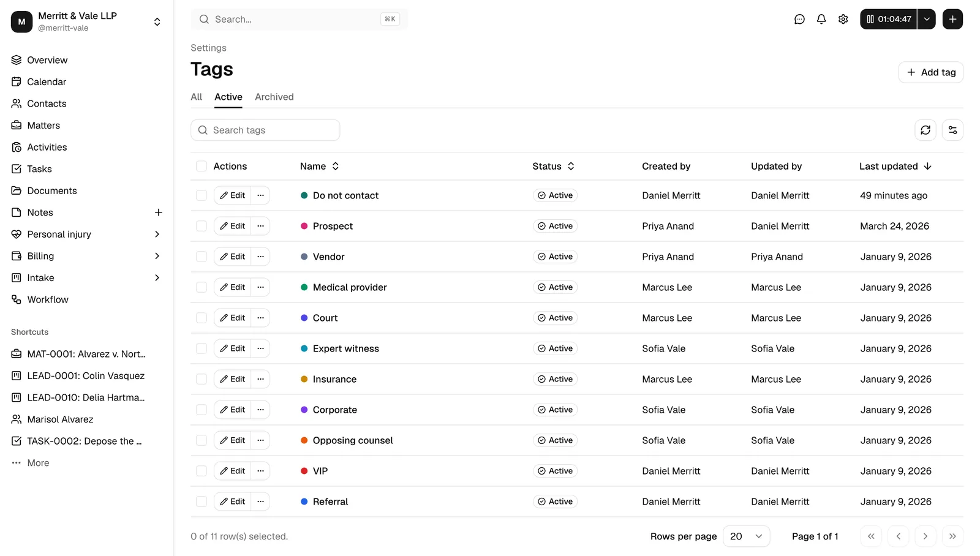
Task: Expand the Intake submenu
Action: pyautogui.click(x=157, y=277)
